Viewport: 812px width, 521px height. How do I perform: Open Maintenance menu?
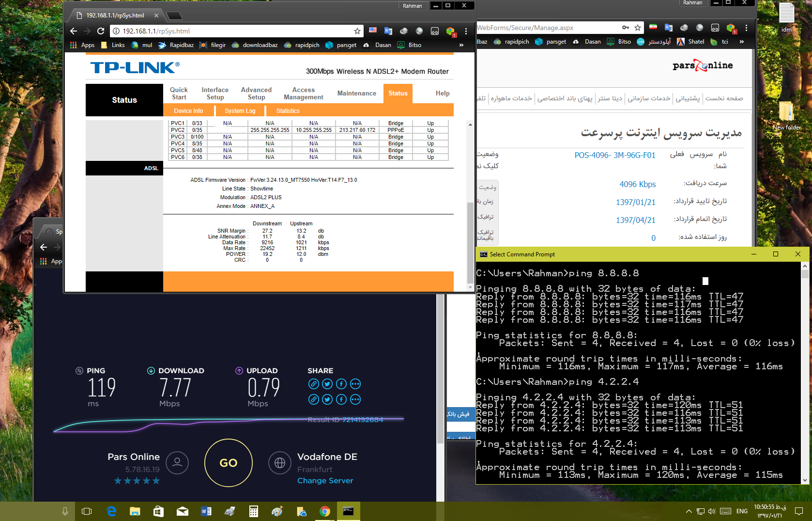coord(357,94)
